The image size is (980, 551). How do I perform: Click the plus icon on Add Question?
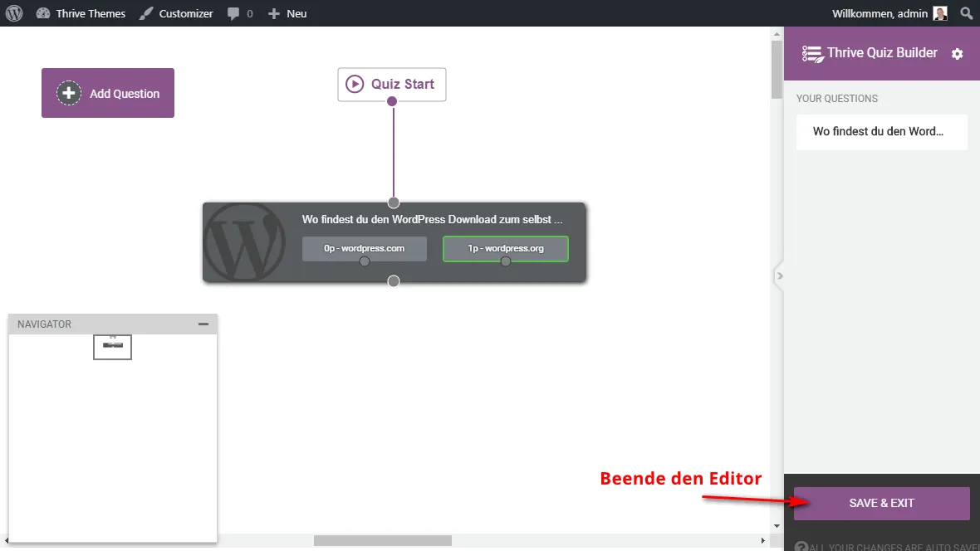[x=69, y=93]
